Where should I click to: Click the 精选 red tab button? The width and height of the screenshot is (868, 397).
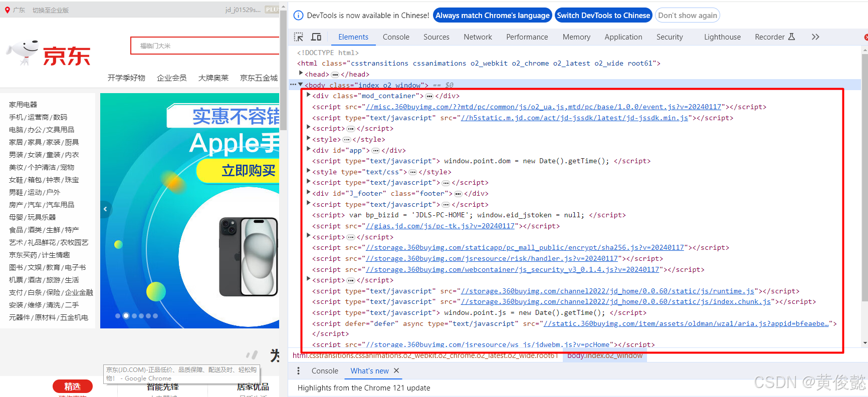(x=73, y=386)
